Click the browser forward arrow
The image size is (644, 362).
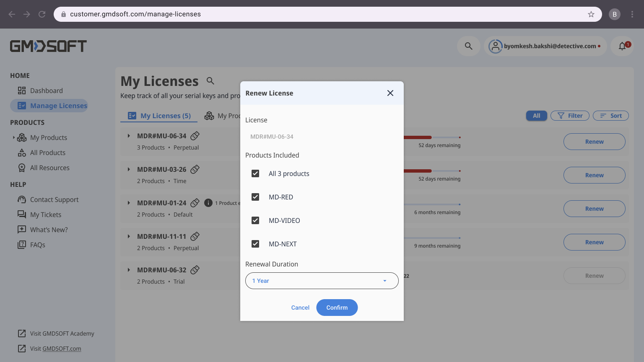(x=27, y=14)
